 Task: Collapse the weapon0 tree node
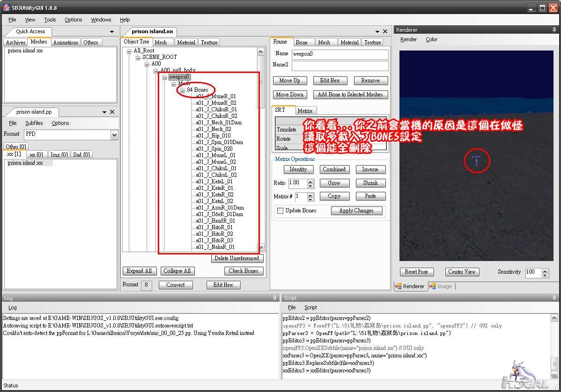point(165,77)
